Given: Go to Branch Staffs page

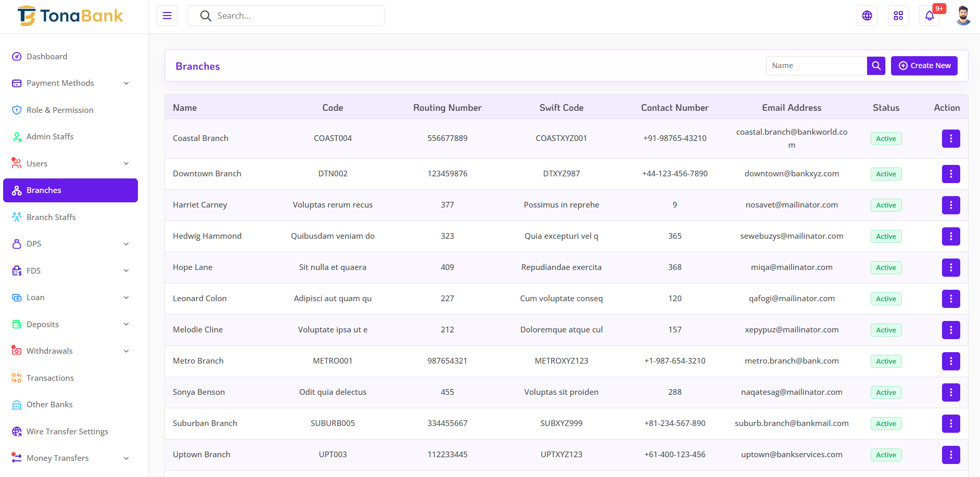Looking at the screenshot, I should click(51, 217).
